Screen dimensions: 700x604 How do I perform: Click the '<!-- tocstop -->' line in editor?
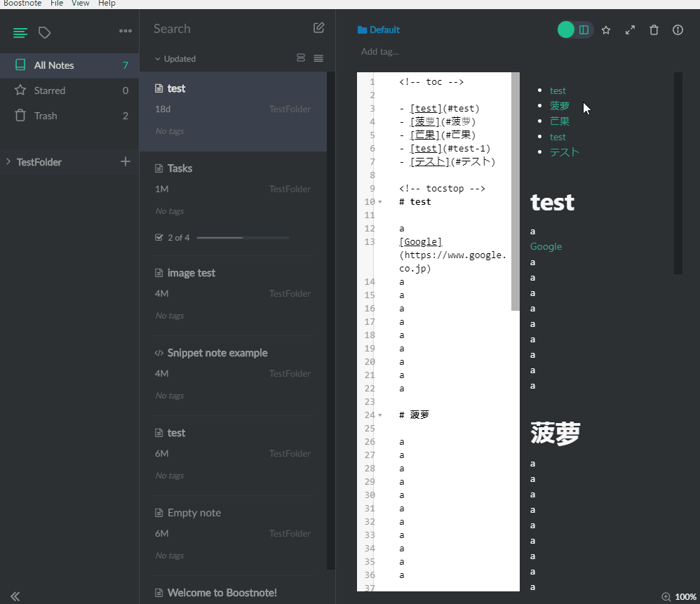442,189
